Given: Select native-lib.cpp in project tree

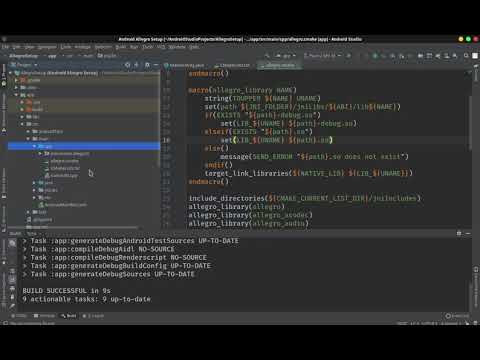Looking at the screenshot, I should click(x=61, y=175).
